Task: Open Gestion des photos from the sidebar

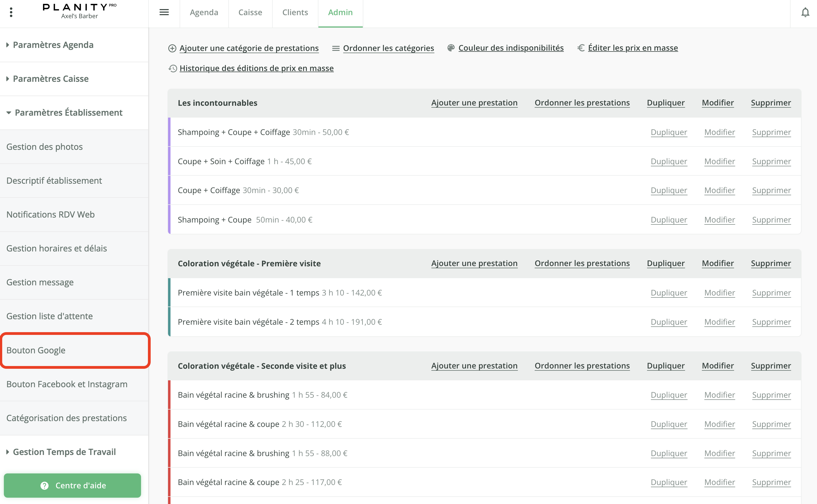Action: 44,147
